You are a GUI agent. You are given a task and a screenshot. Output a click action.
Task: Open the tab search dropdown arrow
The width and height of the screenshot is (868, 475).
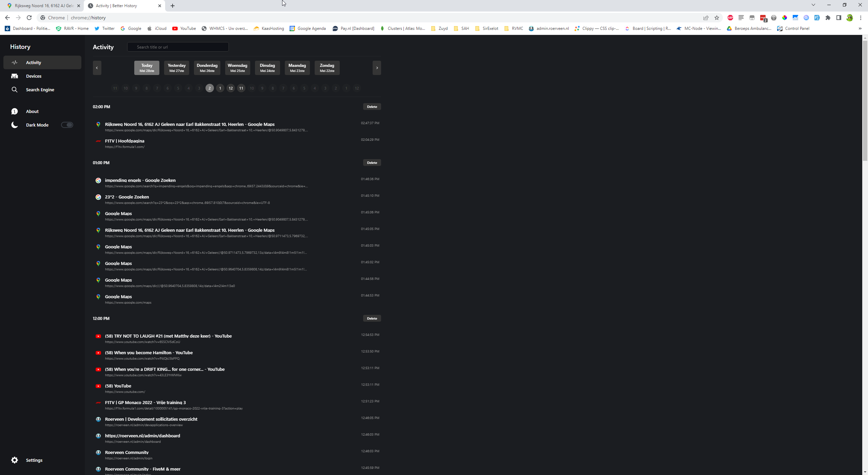[813, 5]
